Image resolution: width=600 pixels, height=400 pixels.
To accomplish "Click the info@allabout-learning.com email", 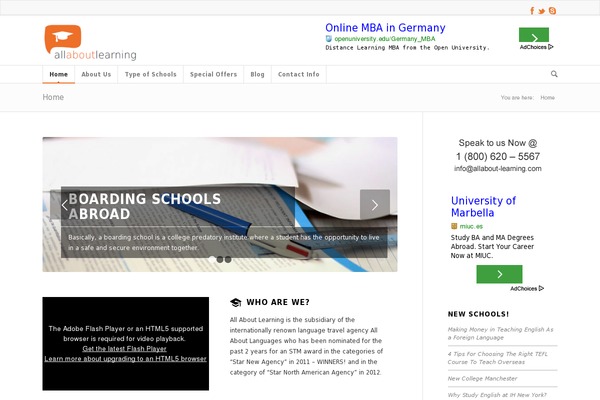I will (497, 168).
